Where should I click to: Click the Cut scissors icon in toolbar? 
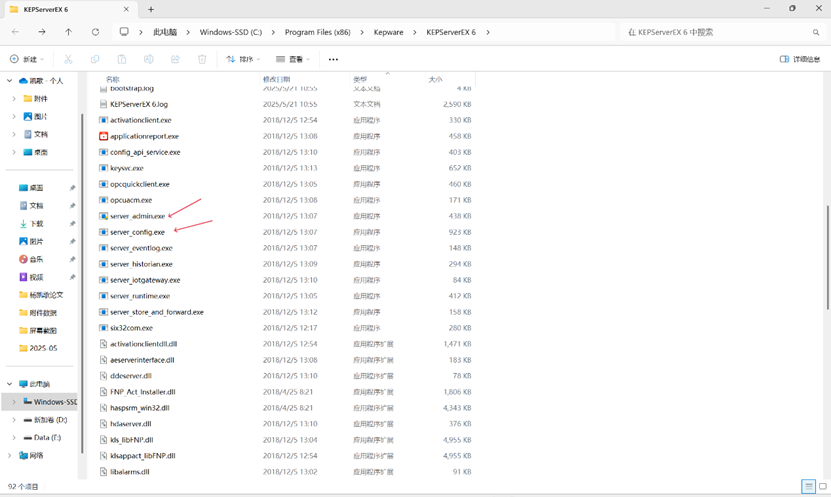68,59
